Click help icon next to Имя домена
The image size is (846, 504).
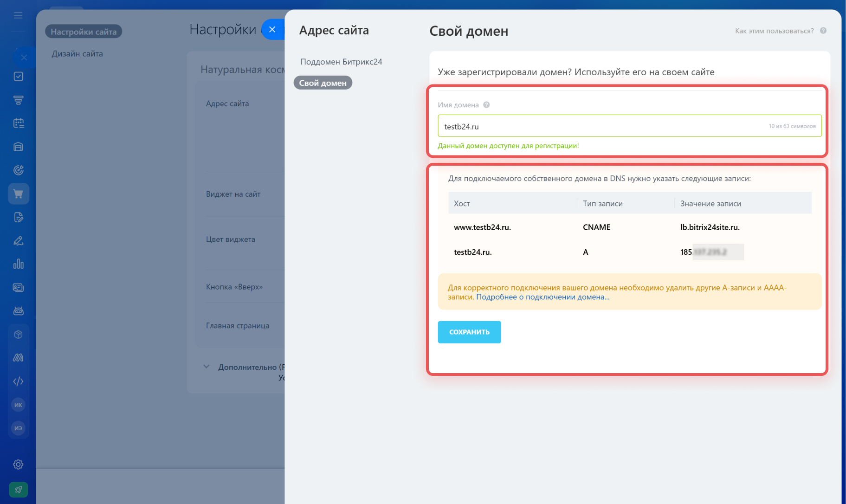click(486, 105)
